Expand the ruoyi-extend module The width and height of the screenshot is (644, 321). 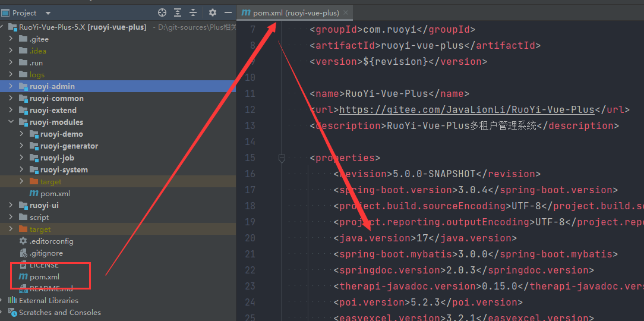click(x=11, y=111)
